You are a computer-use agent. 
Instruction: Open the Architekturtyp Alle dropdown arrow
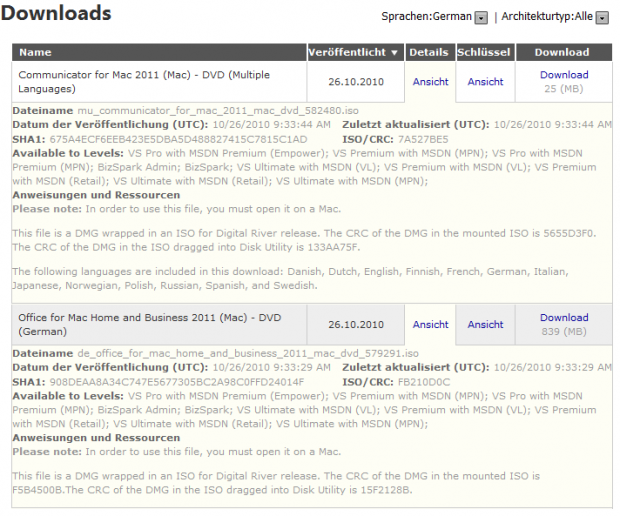[x=602, y=18]
